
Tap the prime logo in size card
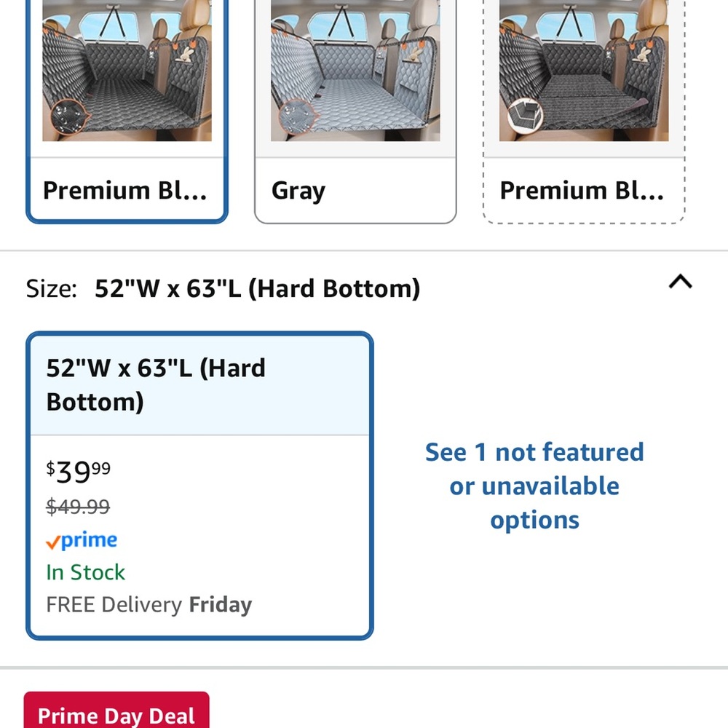tap(82, 540)
